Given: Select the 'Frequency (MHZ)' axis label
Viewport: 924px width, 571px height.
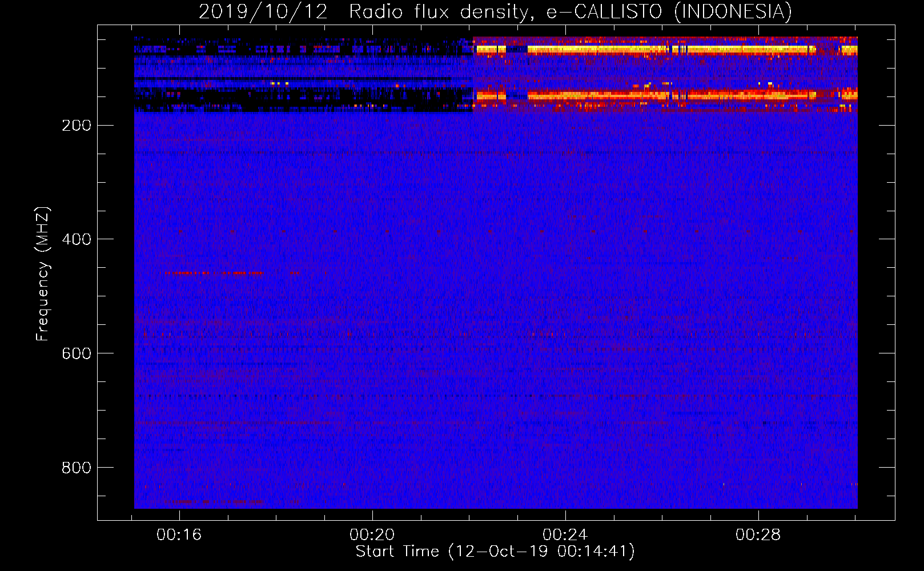Looking at the screenshot, I should (43, 274).
